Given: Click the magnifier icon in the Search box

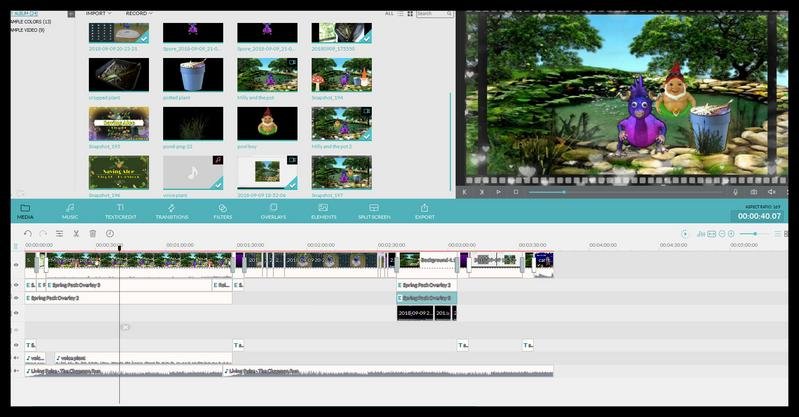Looking at the screenshot, I should (x=449, y=13).
